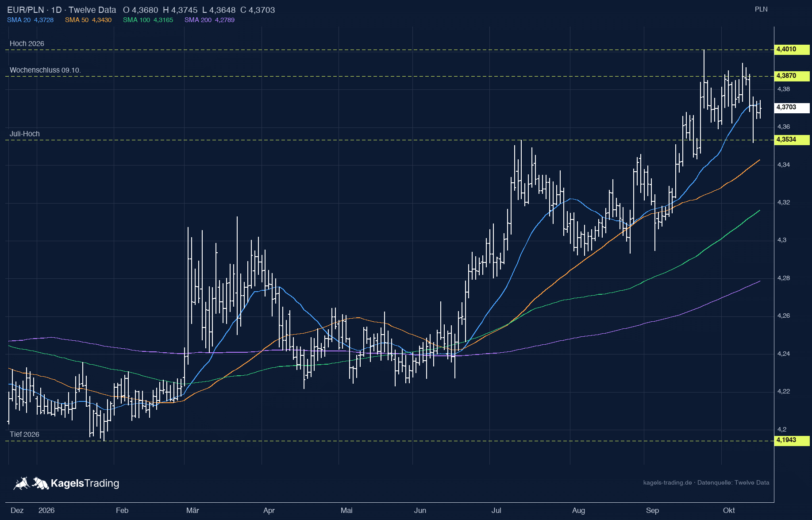The width and height of the screenshot is (812, 520).
Task: Click the opening value O 4,3680
Action: [140, 10]
